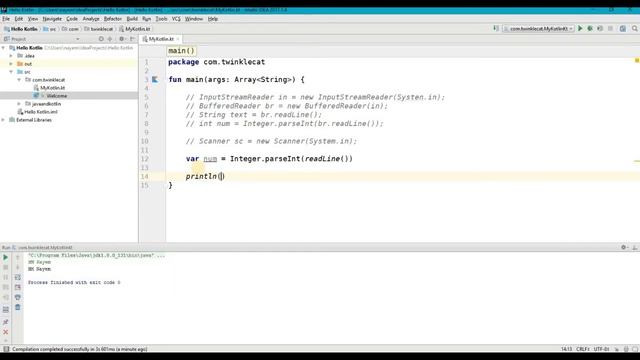Viewport: 640px width, 360px height.
Task: Toggle scroll to end in the Run console
Action: [18, 287]
